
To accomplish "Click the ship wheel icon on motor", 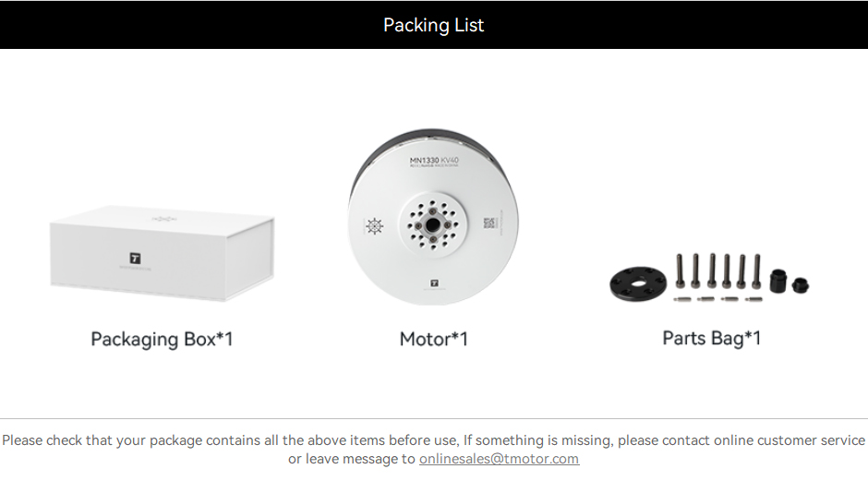I will click(373, 226).
